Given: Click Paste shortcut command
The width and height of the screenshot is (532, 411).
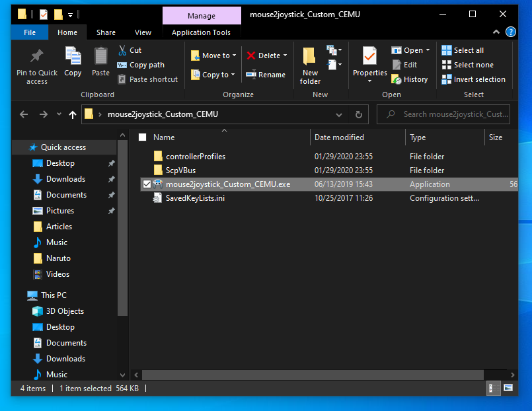Looking at the screenshot, I should click(x=147, y=79).
